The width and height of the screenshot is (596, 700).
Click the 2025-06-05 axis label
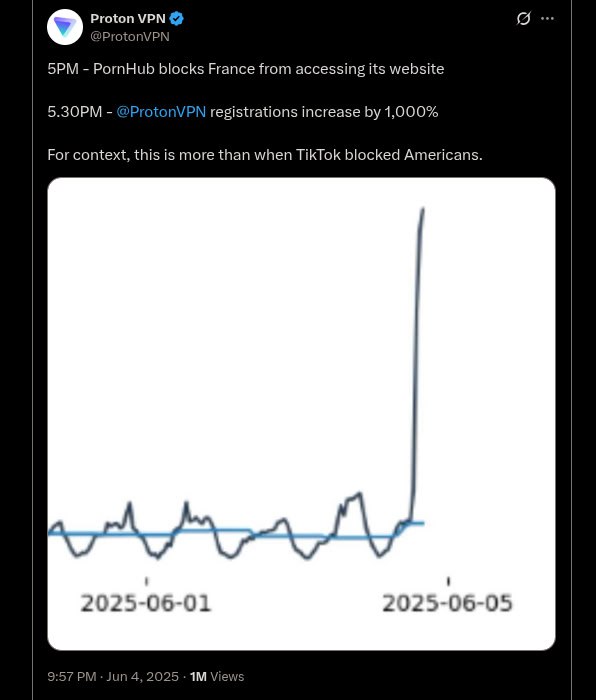(447, 603)
